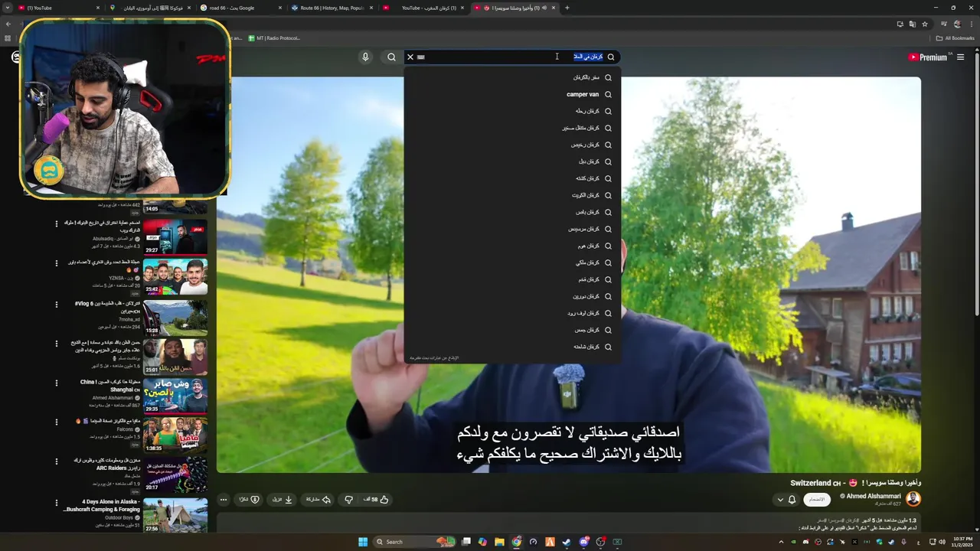Open the YouTube hamburger guide menu
Screen dimensions: 980x551
pyautogui.click(x=960, y=57)
